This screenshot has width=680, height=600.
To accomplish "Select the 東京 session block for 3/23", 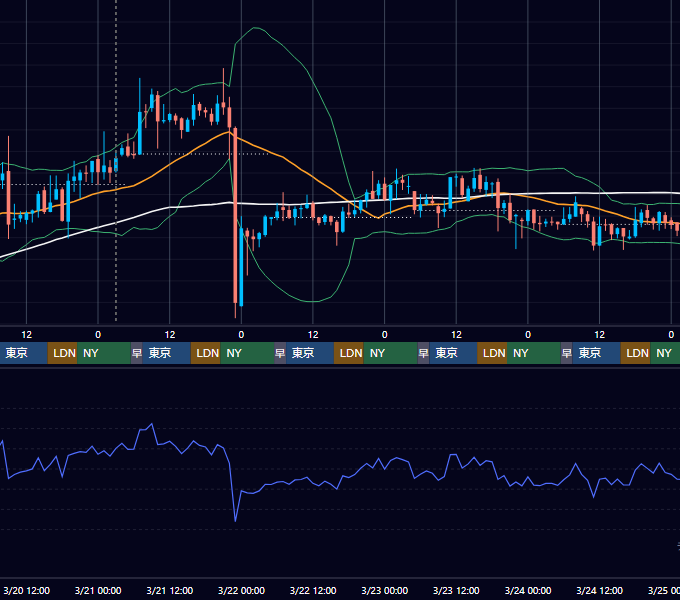I will 453,353.
